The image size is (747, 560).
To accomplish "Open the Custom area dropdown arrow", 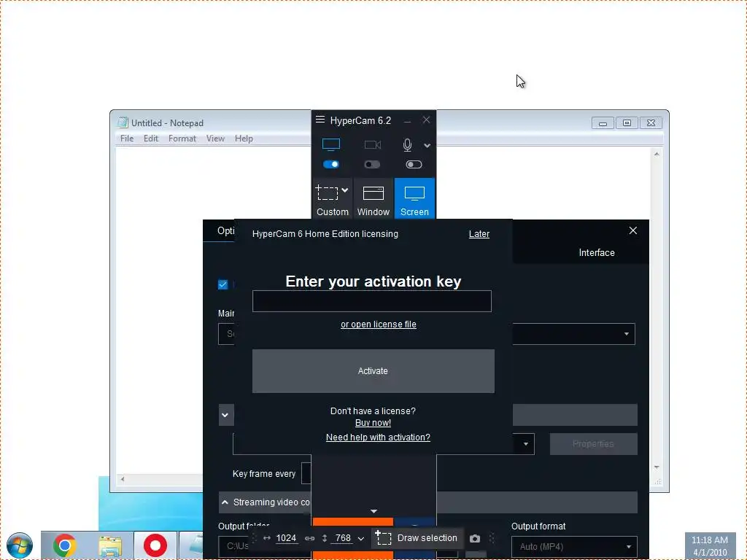I will click(x=345, y=190).
